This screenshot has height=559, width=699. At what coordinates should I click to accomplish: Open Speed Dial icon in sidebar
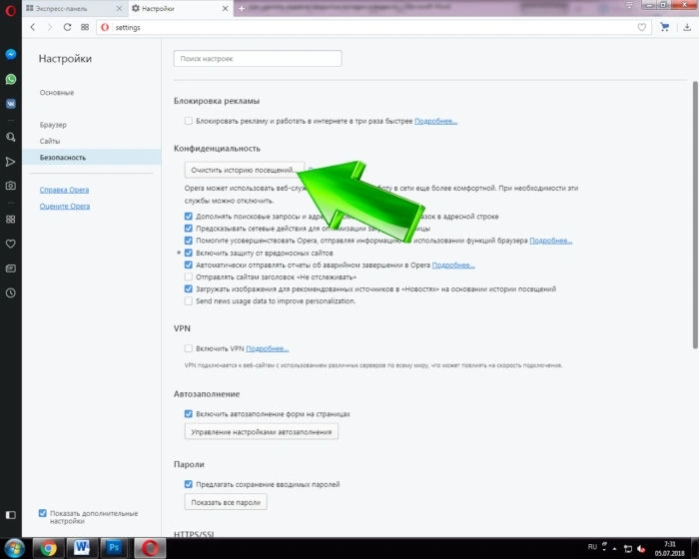(11, 219)
